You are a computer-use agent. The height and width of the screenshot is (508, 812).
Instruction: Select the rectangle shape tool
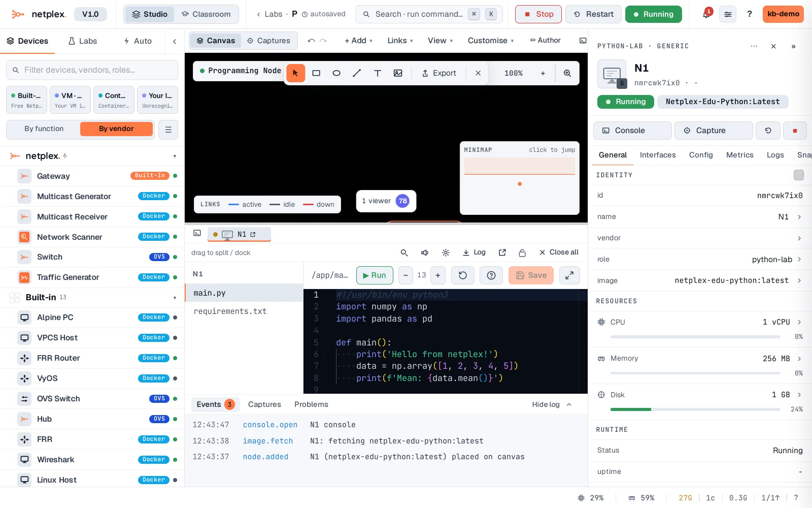click(x=316, y=73)
